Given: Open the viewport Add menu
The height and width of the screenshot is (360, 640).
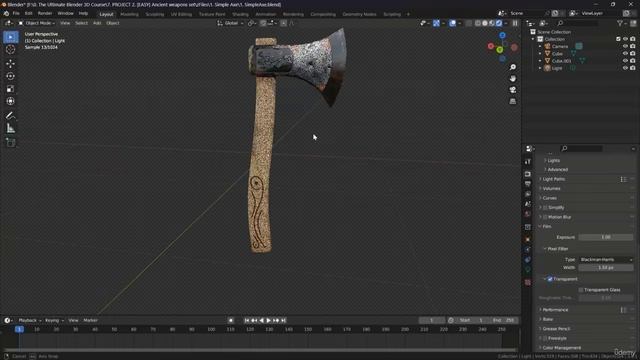Looking at the screenshot, I should pos(97,23).
